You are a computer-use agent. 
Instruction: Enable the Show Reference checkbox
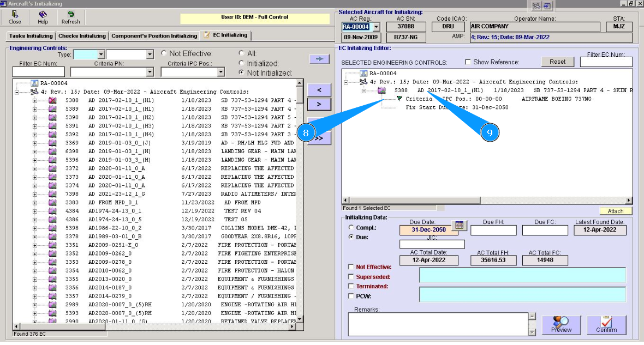467,62
